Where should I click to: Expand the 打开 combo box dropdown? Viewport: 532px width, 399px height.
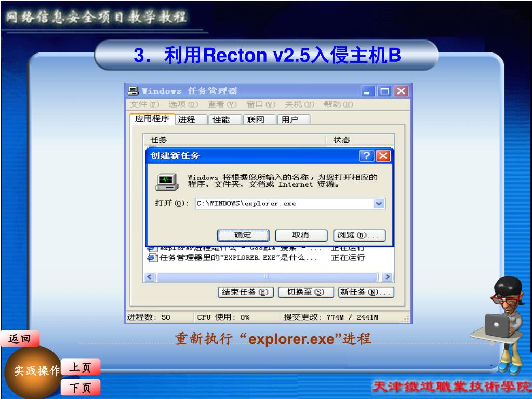(379, 204)
